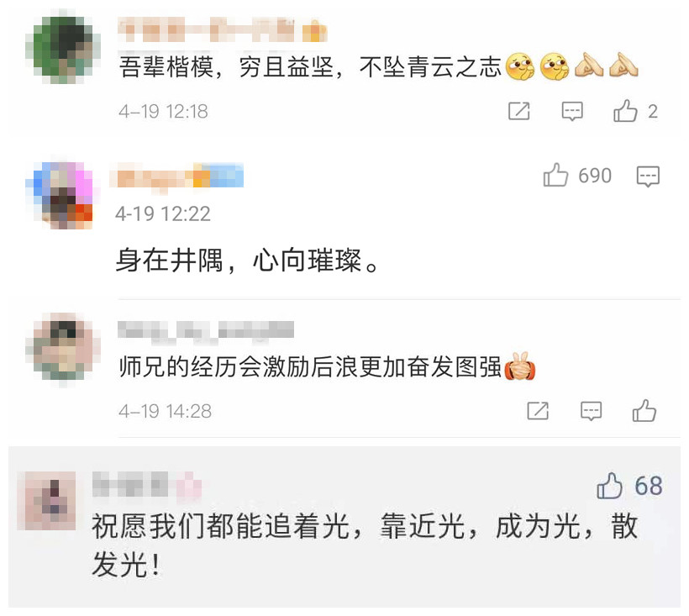Share the 师兄的经历 comment
This screenshot has height=616, width=689.
click(x=538, y=411)
